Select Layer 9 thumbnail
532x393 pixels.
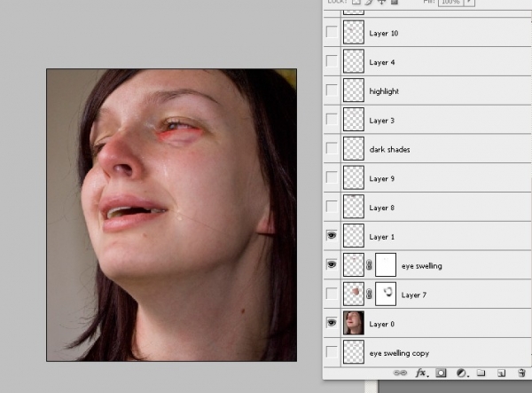click(x=354, y=177)
